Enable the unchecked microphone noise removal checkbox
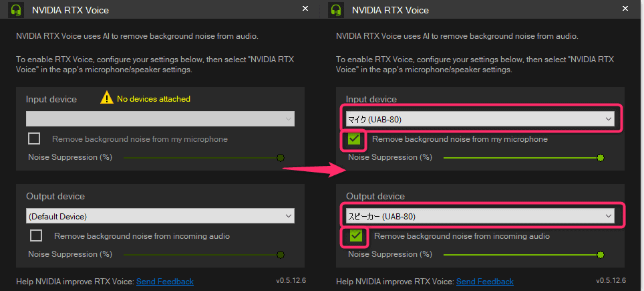644x291 pixels. click(x=35, y=139)
